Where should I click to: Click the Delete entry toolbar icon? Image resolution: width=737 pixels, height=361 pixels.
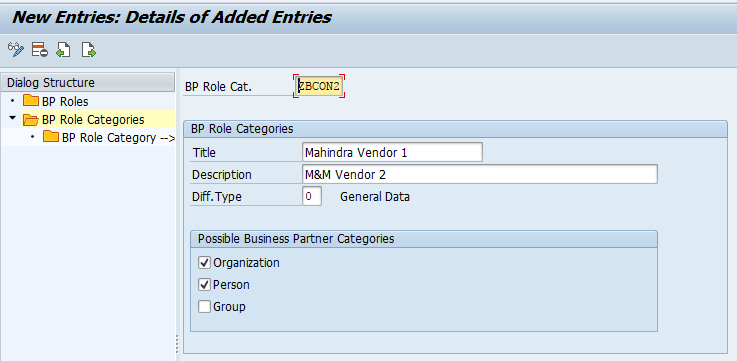tap(39, 49)
